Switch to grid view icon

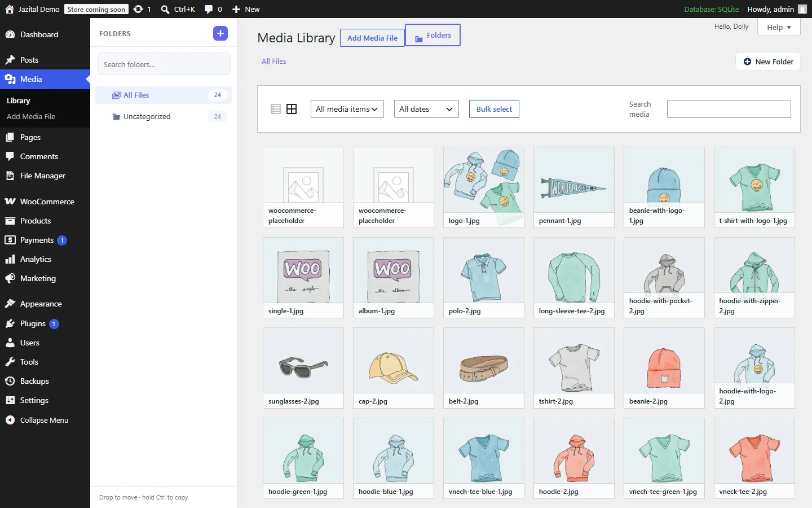click(292, 109)
